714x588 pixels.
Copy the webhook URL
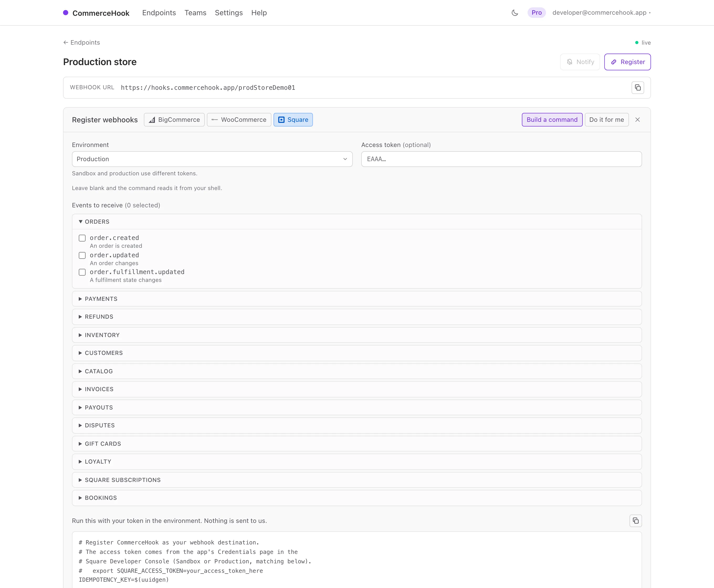(637, 88)
